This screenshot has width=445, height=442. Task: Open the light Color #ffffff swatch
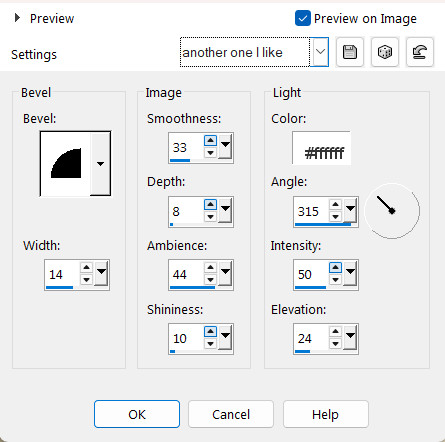coord(322,148)
